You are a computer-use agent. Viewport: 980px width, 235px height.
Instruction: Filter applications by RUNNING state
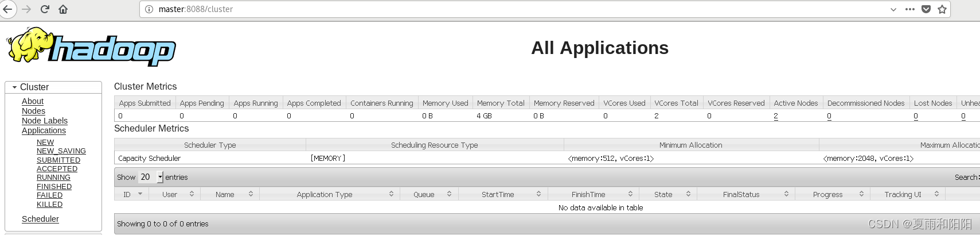click(x=53, y=178)
